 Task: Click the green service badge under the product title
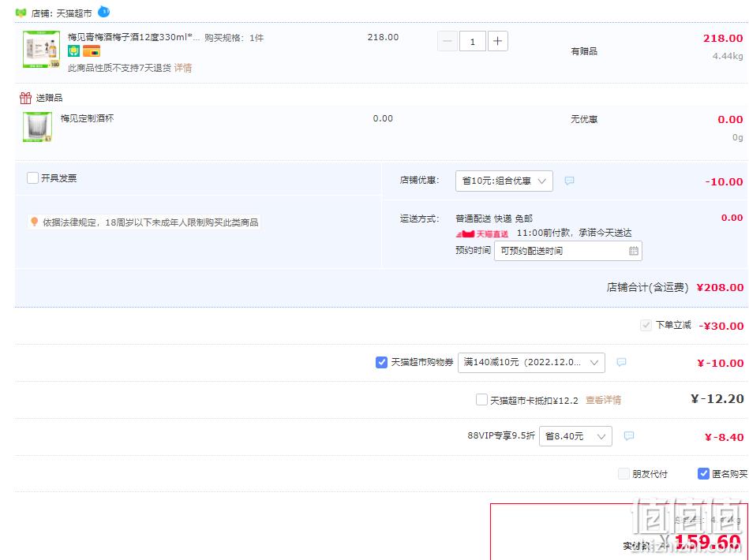[x=73, y=50]
